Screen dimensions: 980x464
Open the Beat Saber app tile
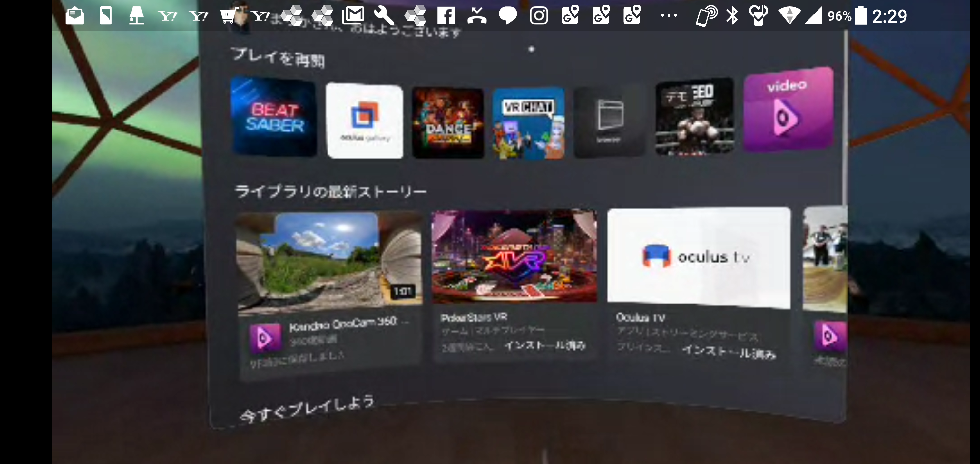[274, 117]
